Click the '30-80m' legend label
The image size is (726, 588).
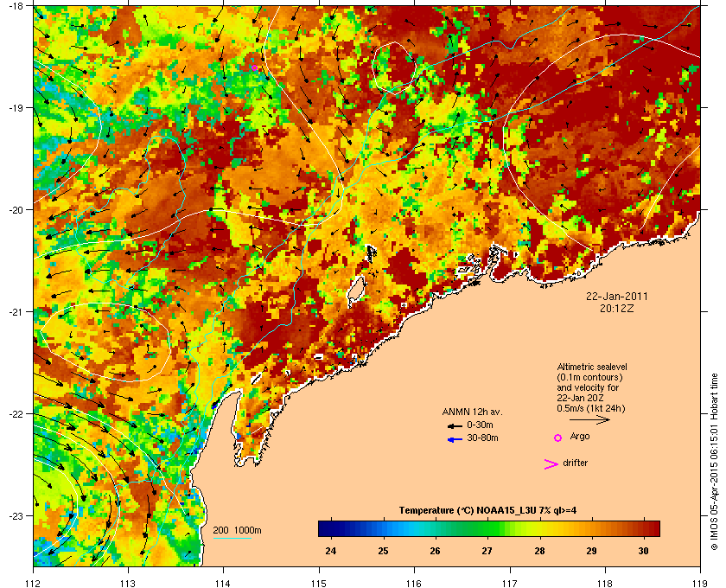482,438
